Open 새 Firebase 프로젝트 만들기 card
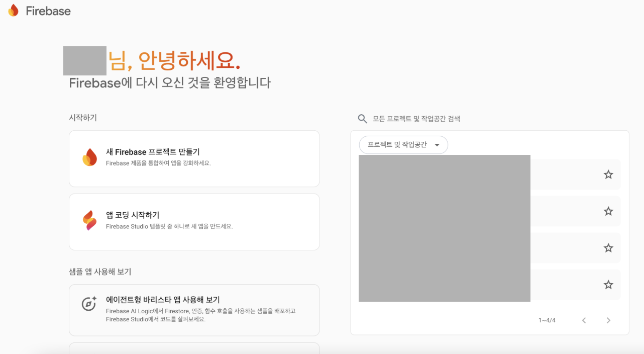 coord(194,159)
